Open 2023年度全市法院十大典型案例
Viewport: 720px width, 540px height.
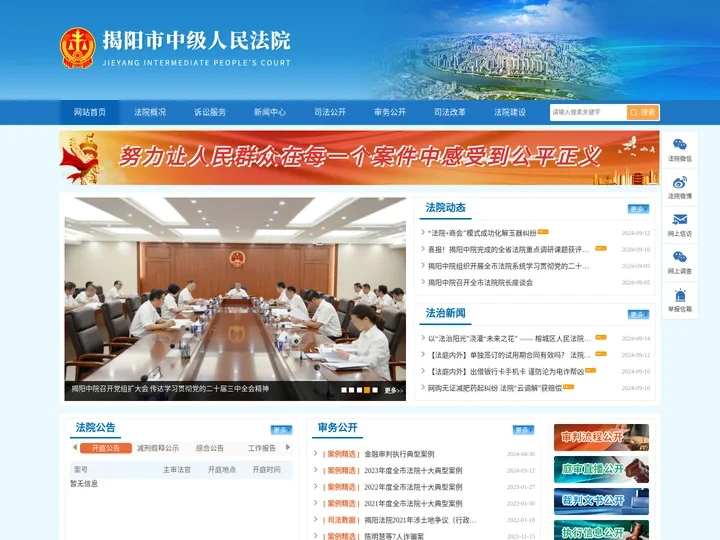tap(413, 471)
